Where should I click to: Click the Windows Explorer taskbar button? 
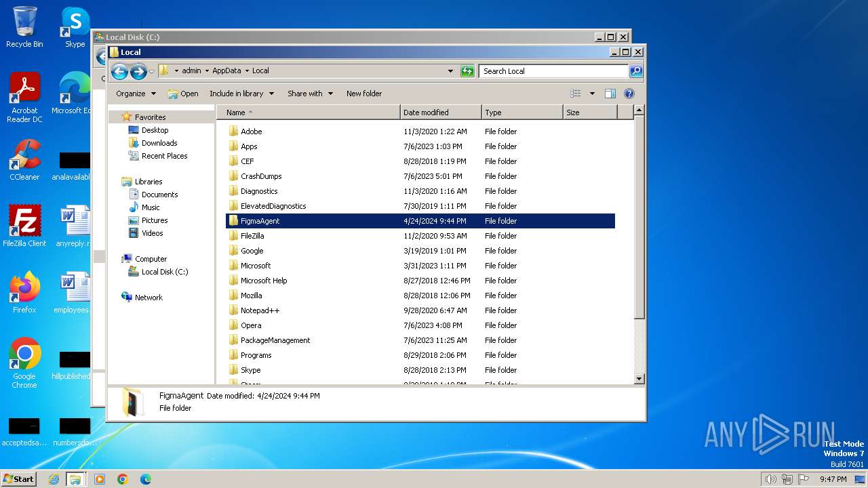point(75,479)
